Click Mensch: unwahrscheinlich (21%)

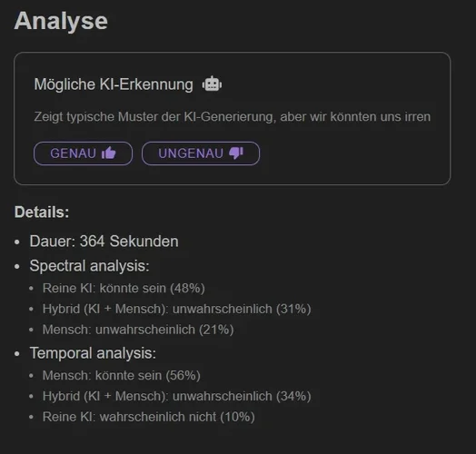pos(138,330)
